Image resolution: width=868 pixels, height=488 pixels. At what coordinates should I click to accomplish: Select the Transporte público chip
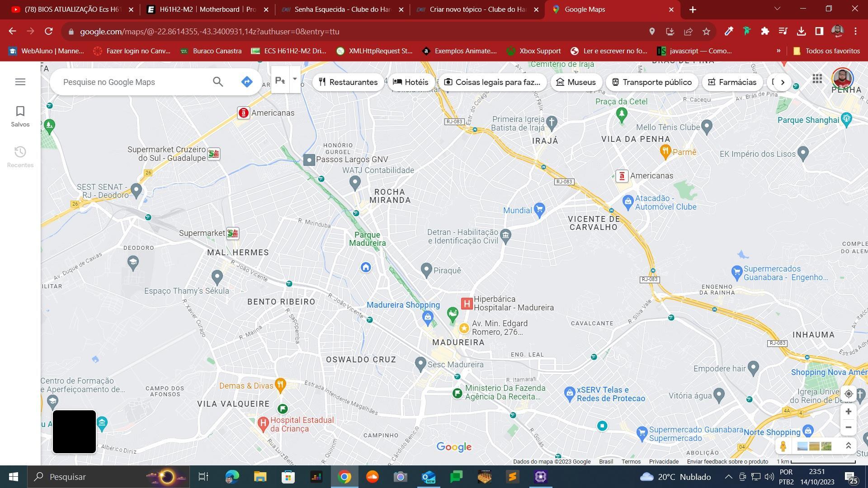pyautogui.click(x=652, y=82)
